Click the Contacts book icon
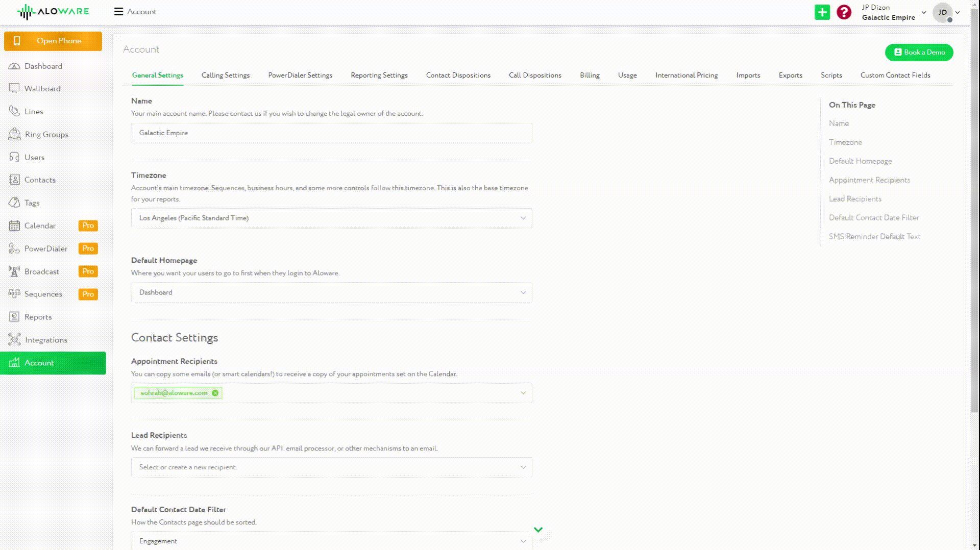980x550 pixels. [x=14, y=180]
